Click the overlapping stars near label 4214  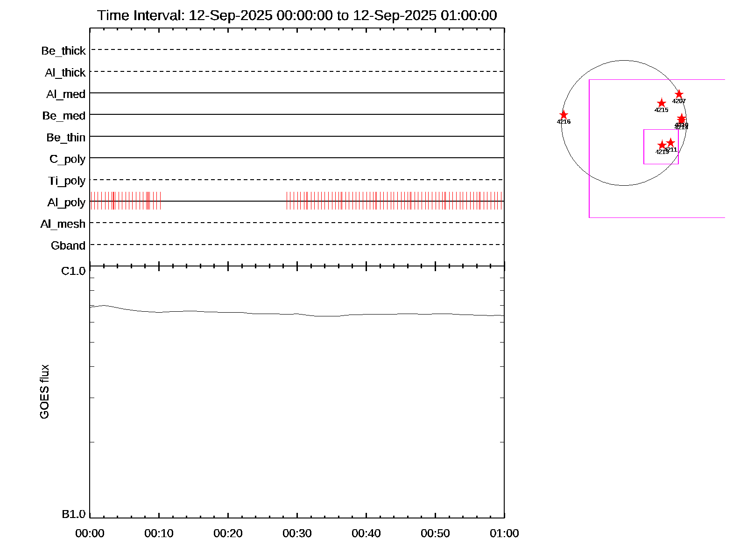point(682,119)
